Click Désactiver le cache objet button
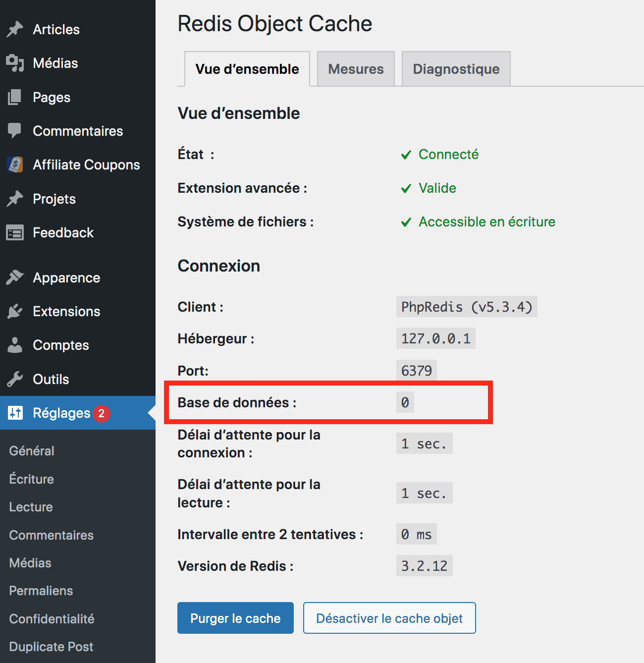The image size is (644, 663). point(389,618)
